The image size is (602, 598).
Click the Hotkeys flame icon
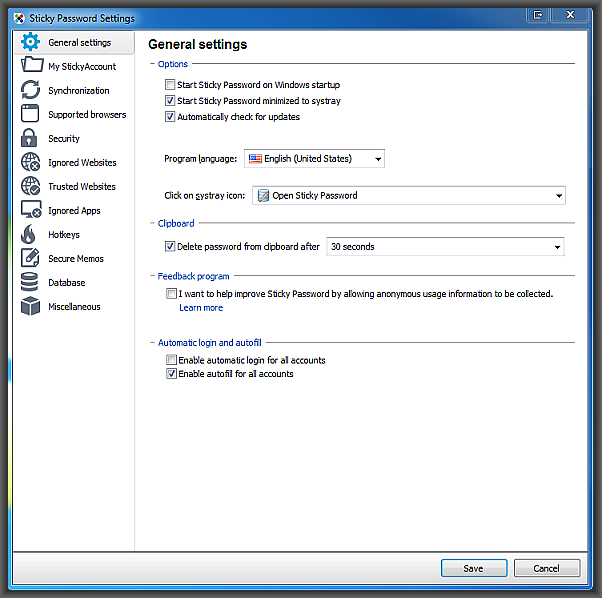click(x=28, y=234)
